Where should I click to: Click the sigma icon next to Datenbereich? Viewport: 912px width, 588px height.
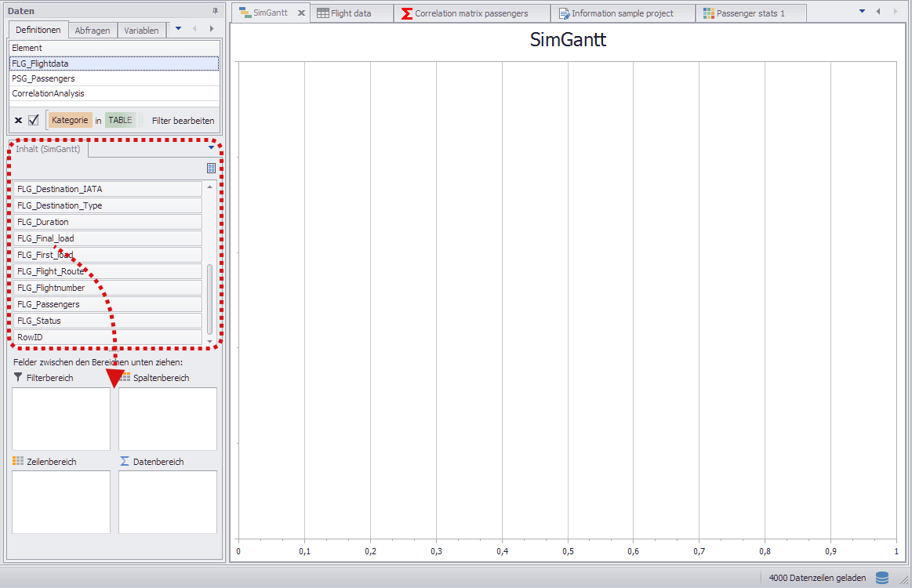(123, 461)
